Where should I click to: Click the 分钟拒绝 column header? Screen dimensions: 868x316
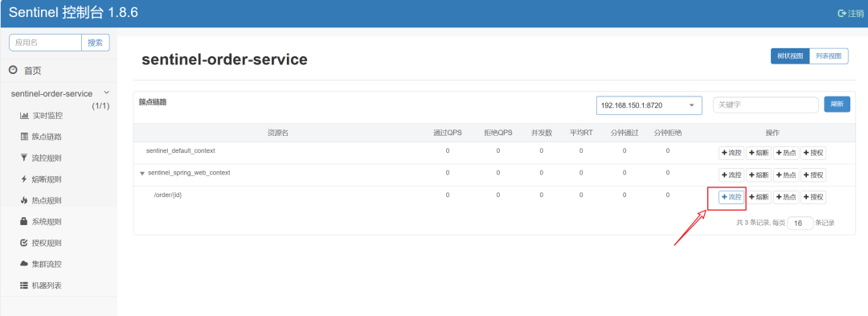tap(668, 133)
